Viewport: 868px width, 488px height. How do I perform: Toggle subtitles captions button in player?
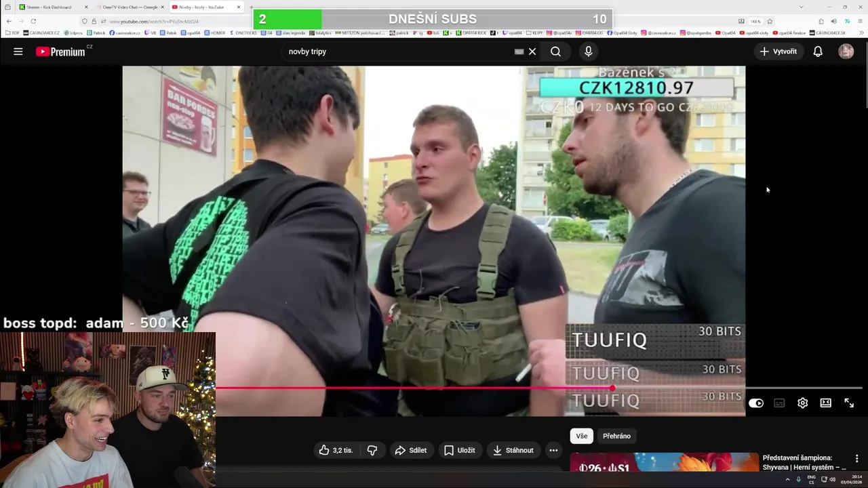click(x=779, y=403)
